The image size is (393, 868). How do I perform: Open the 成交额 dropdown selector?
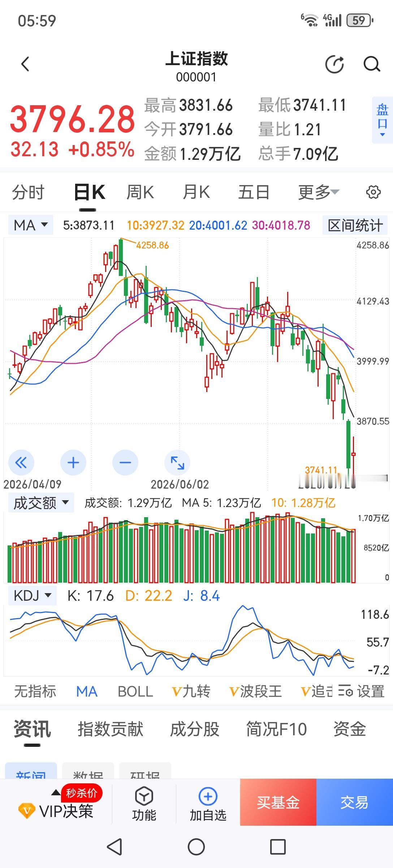point(41,503)
